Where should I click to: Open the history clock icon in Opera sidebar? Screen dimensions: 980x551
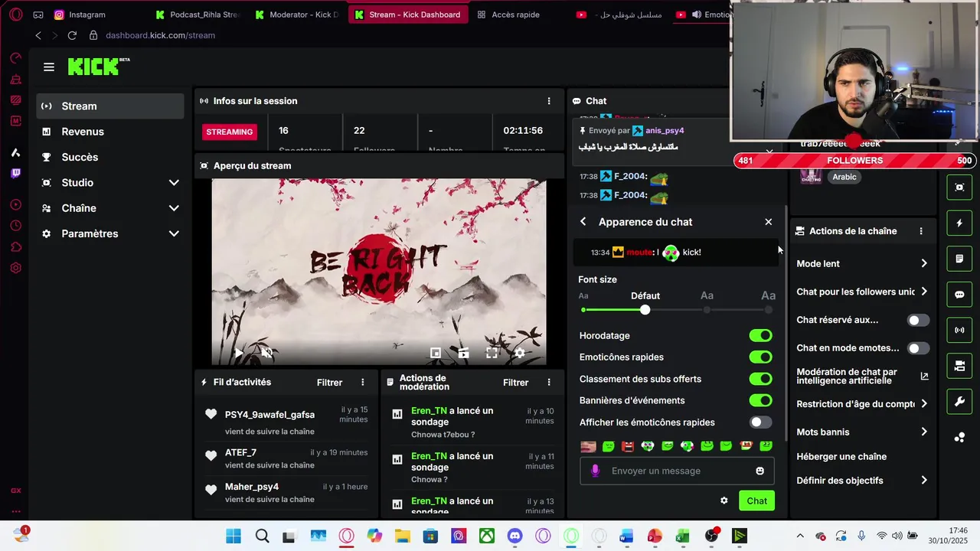pos(15,227)
